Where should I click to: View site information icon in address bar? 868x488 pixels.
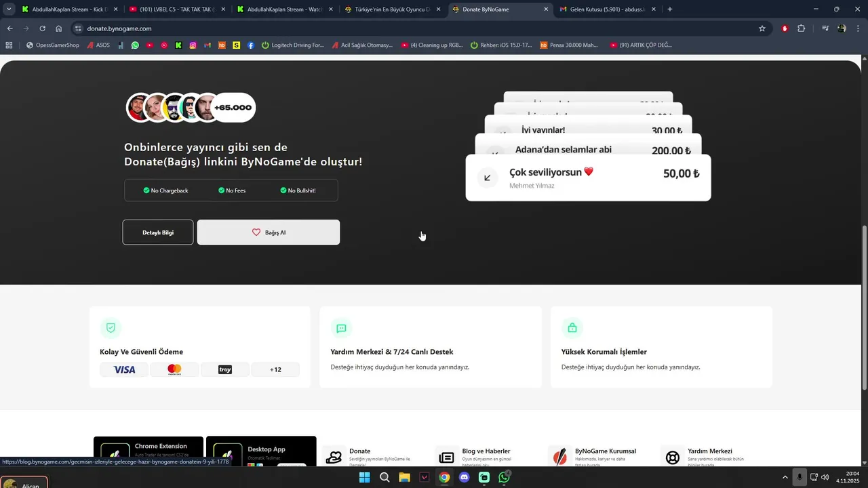[78, 28]
